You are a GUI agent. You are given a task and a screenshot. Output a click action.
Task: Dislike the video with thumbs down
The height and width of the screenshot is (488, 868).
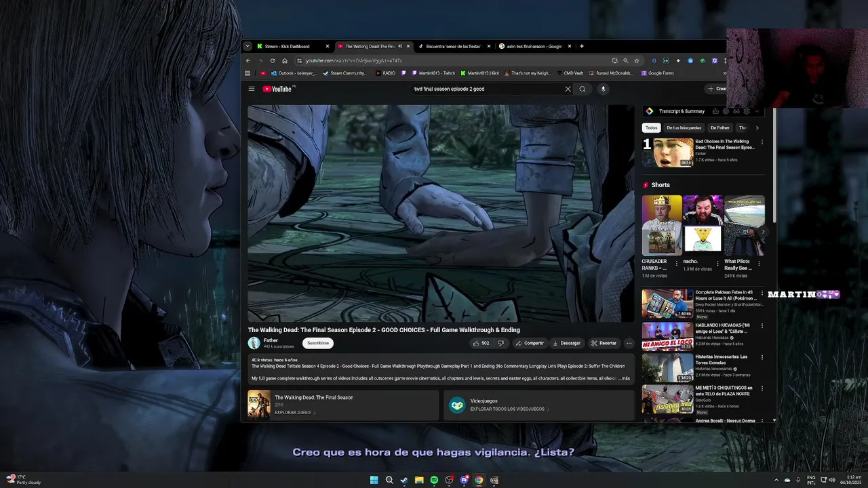[x=500, y=343]
